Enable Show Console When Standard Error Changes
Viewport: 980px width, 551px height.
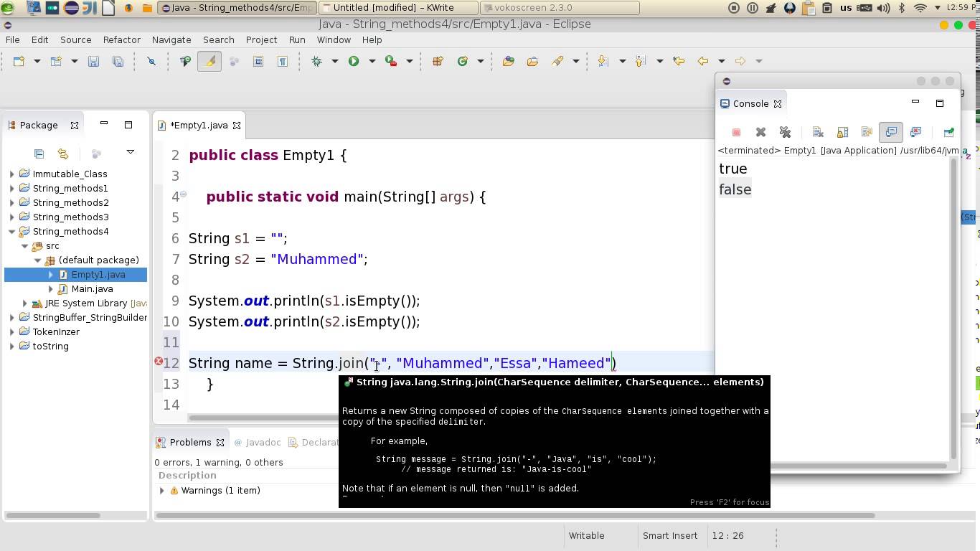pyautogui.click(x=915, y=132)
